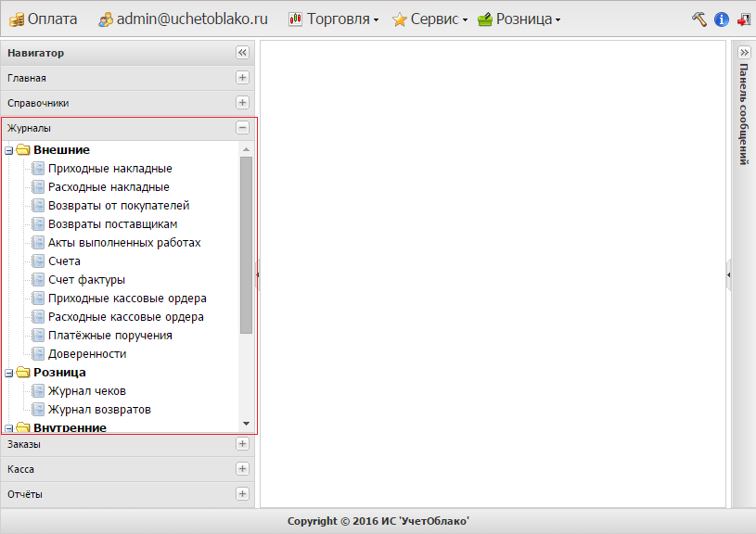The height and width of the screenshot is (534, 756).
Task: Open the Счет фактуры journal
Action: (87, 280)
